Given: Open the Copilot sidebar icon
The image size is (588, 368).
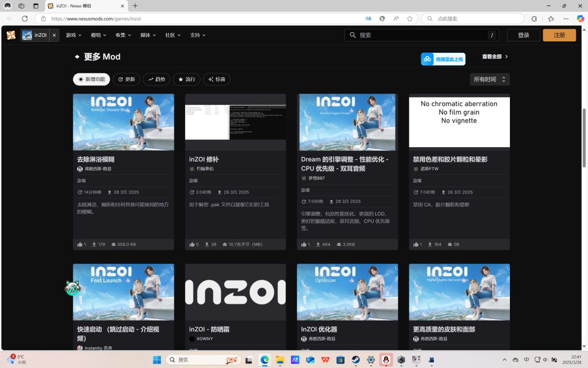Looking at the screenshot, I should (581, 18).
